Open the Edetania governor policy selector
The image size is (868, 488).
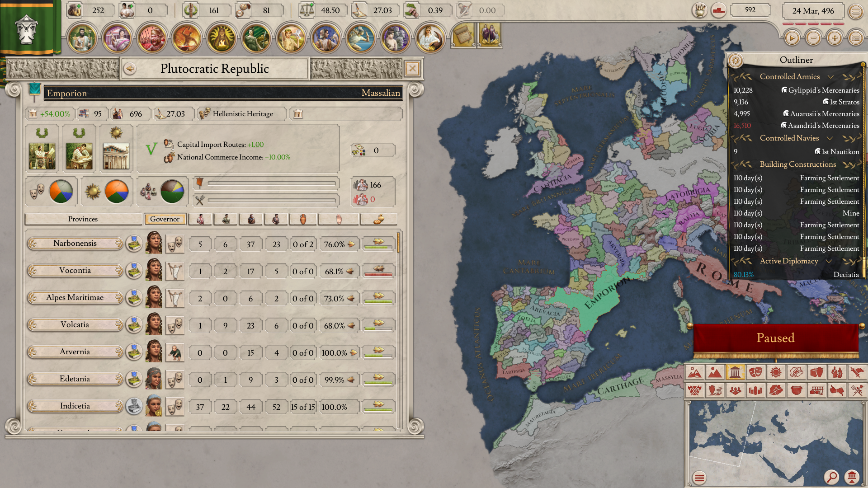point(175,380)
